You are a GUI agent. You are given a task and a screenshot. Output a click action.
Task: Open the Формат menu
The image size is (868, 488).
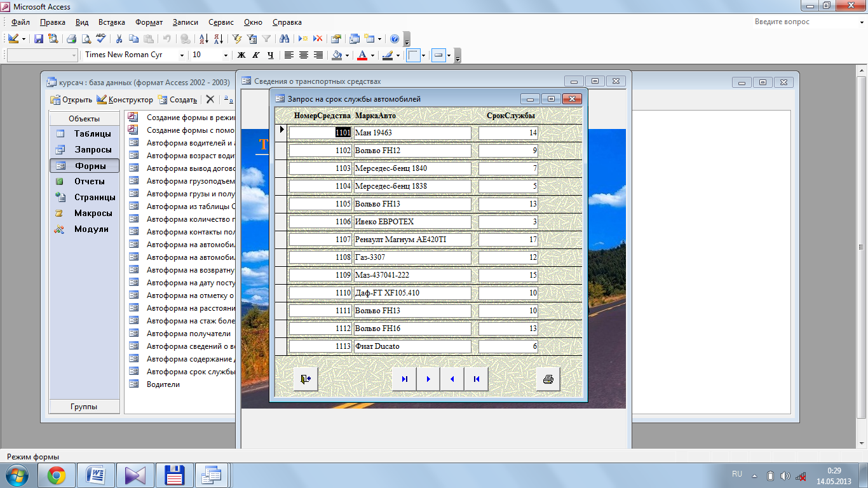[149, 22]
